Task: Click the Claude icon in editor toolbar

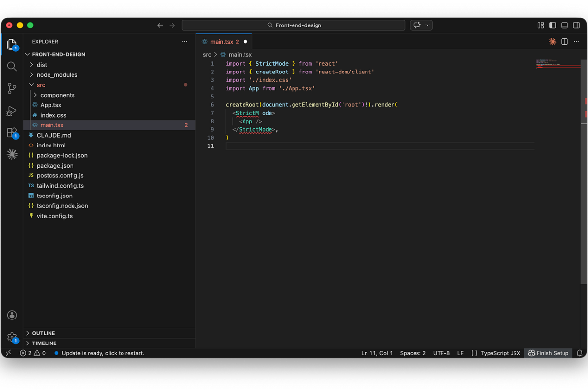Action: coord(553,42)
